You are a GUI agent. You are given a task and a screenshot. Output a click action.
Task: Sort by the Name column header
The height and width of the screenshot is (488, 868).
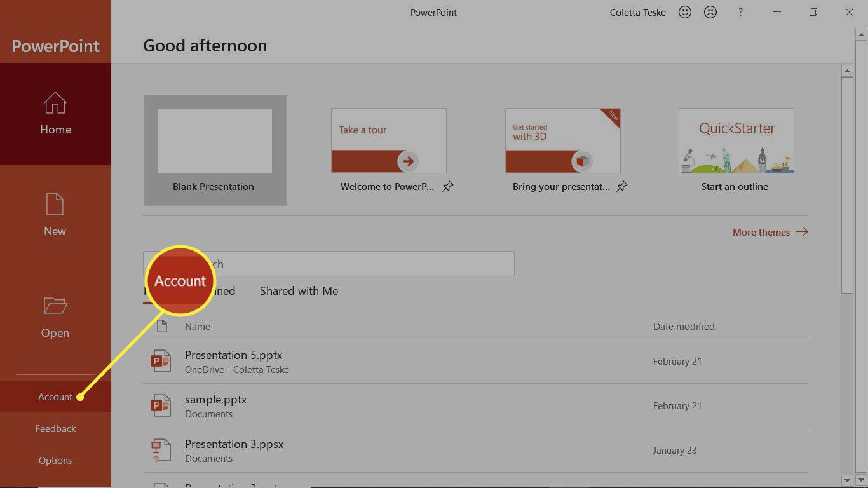click(x=198, y=326)
